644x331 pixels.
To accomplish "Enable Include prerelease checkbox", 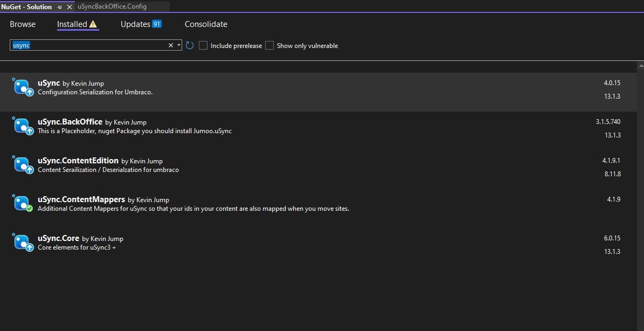I will pos(203,45).
